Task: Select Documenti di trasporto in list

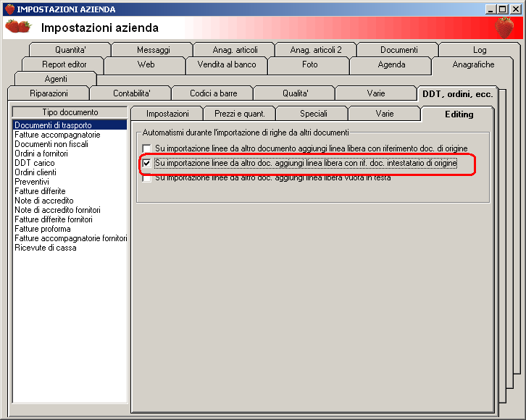Action: (70, 125)
